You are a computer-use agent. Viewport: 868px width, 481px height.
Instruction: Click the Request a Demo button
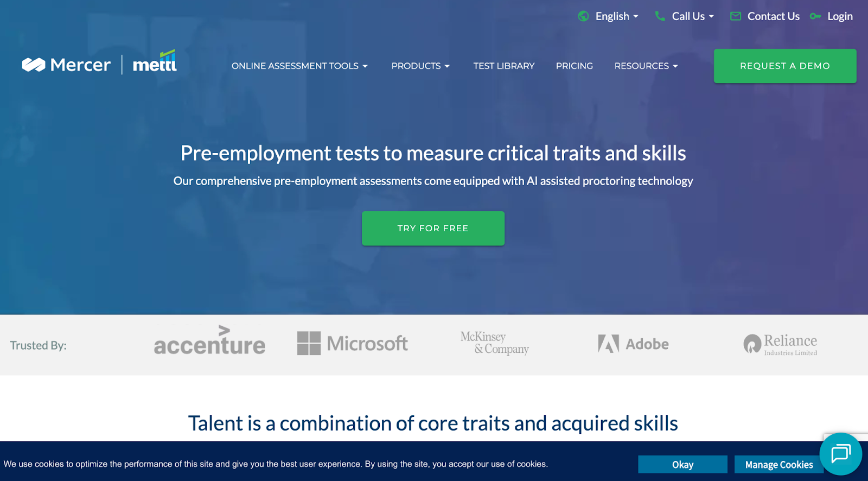(784, 66)
